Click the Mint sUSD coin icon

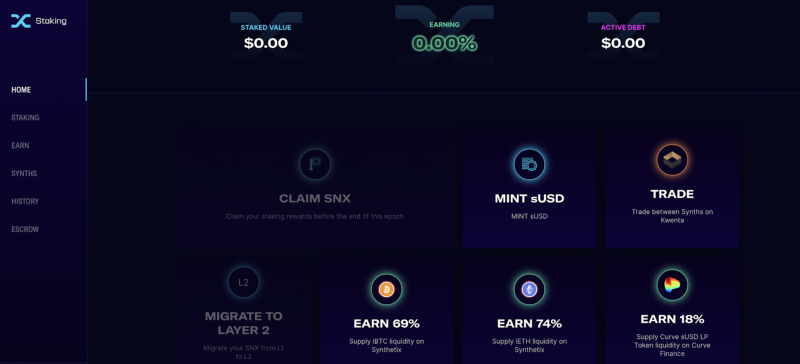tap(529, 164)
